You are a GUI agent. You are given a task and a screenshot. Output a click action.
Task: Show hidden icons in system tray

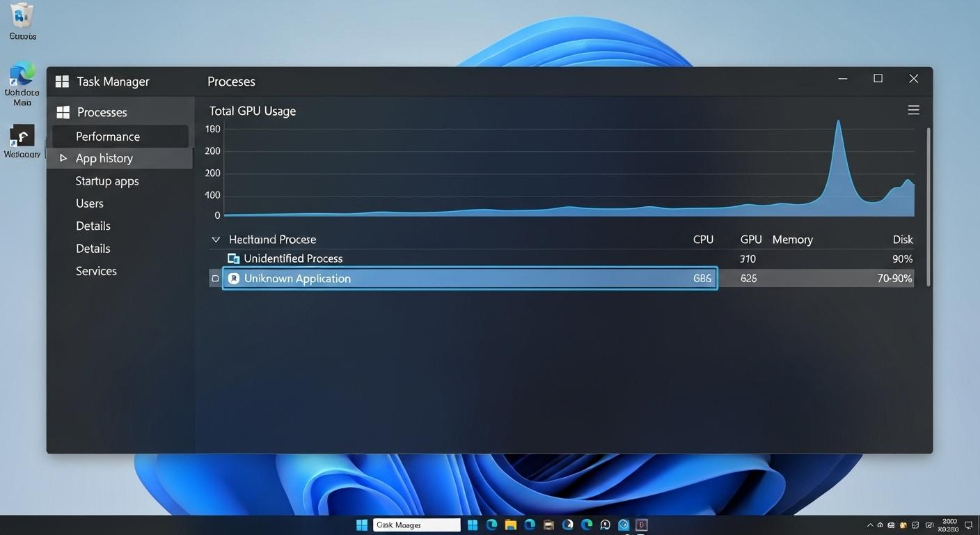(869, 525)
